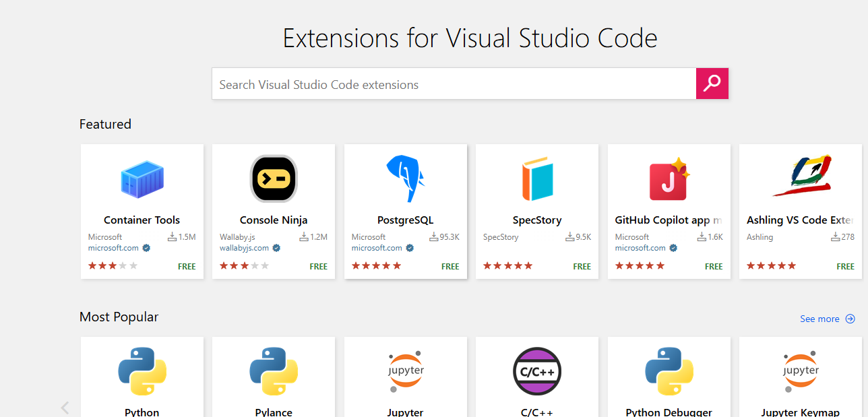
Task: Open the GitHub Copilot app modernization icon
Action: [668, 179]
